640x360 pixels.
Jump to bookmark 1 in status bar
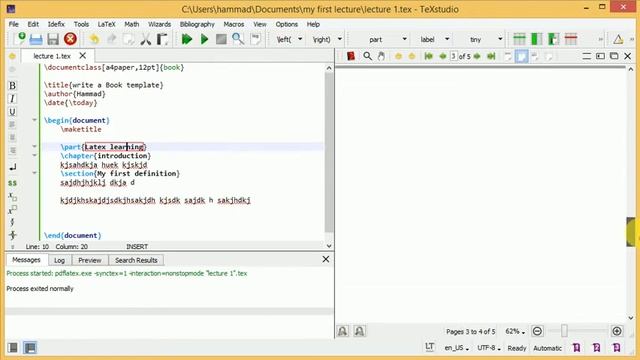[x=576, y=348]
